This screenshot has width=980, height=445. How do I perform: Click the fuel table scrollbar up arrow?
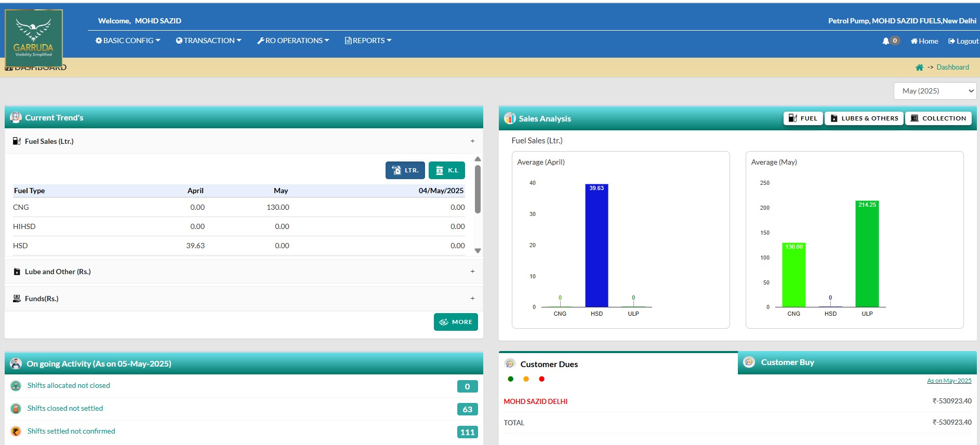point(478,159)
